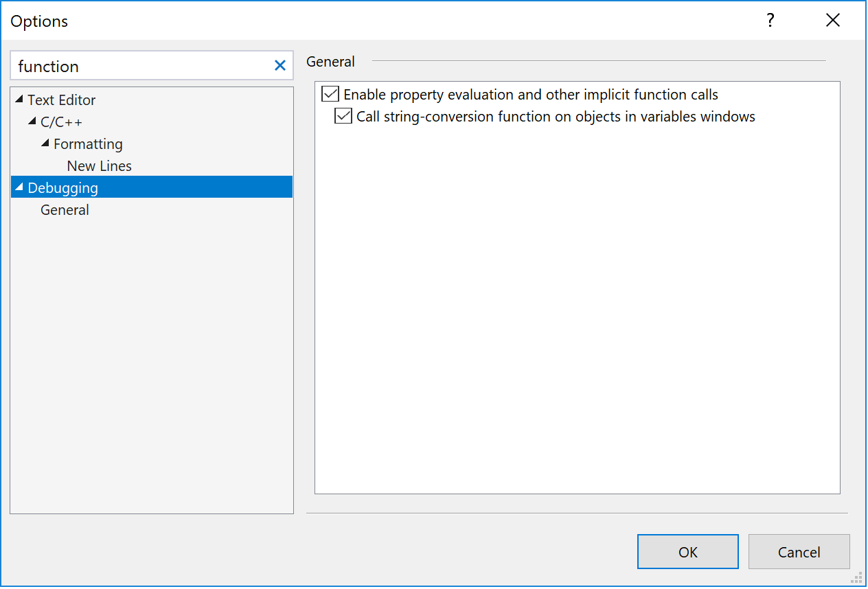Select the highlighted Debugging entry
The width and height of the screenshot is (868, 589).
click(x=62, y=187)
